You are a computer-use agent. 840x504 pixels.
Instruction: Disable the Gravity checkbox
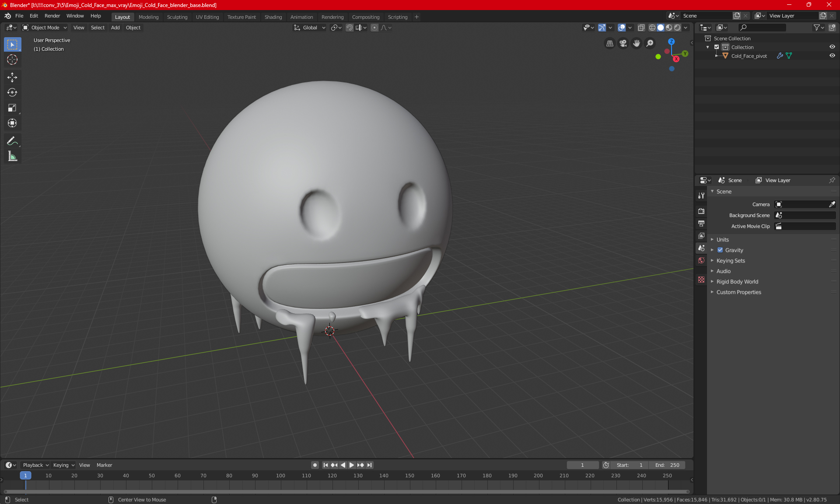[720, 250]
